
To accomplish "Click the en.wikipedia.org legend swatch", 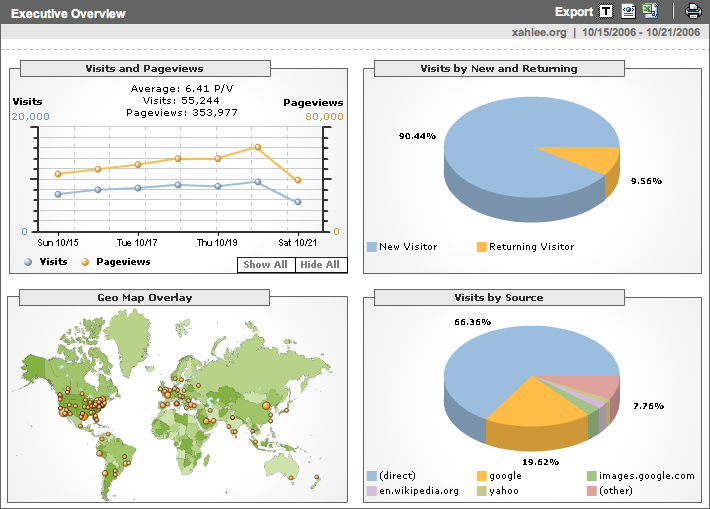I will coord(371,491).
